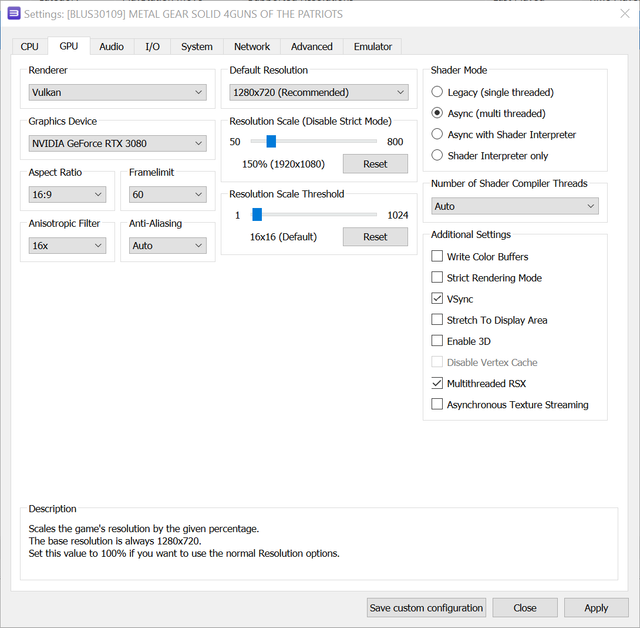Expand Number of Shader Compiler Threads dropdown
This screenshot has height=628, width=640.
coord(515,206)
